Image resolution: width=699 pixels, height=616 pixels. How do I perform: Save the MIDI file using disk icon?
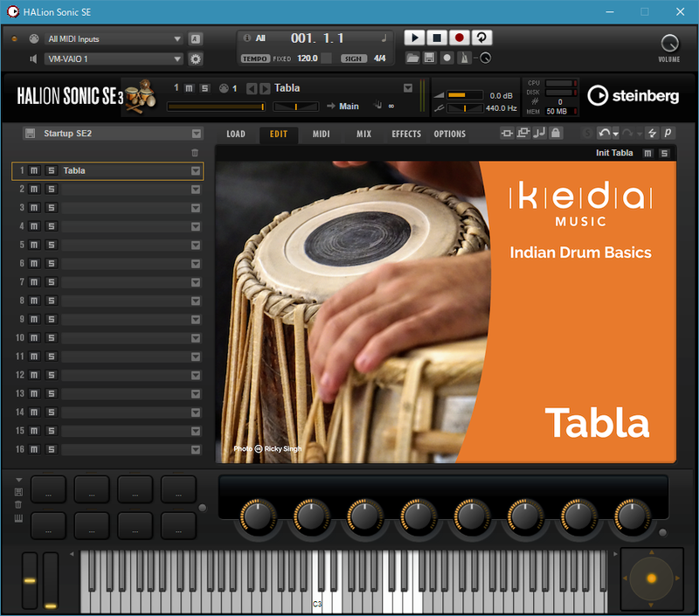(x=429, y=58)
